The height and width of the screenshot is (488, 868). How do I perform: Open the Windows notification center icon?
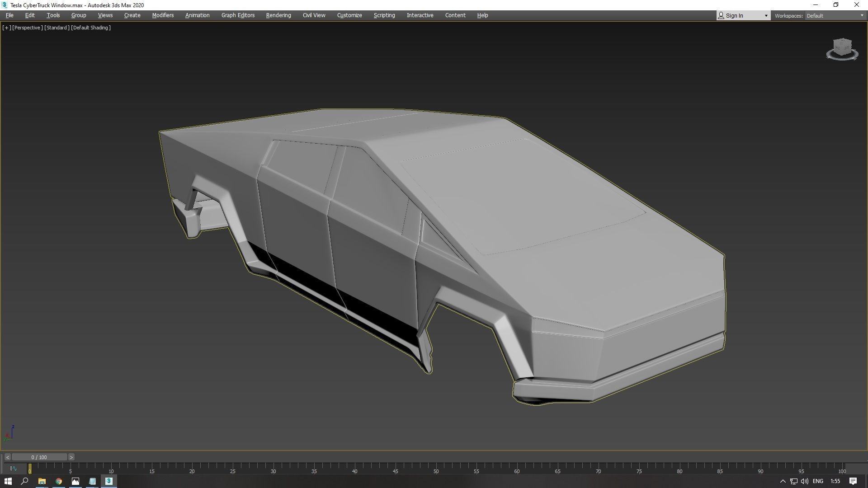click(x=853, y=481)
